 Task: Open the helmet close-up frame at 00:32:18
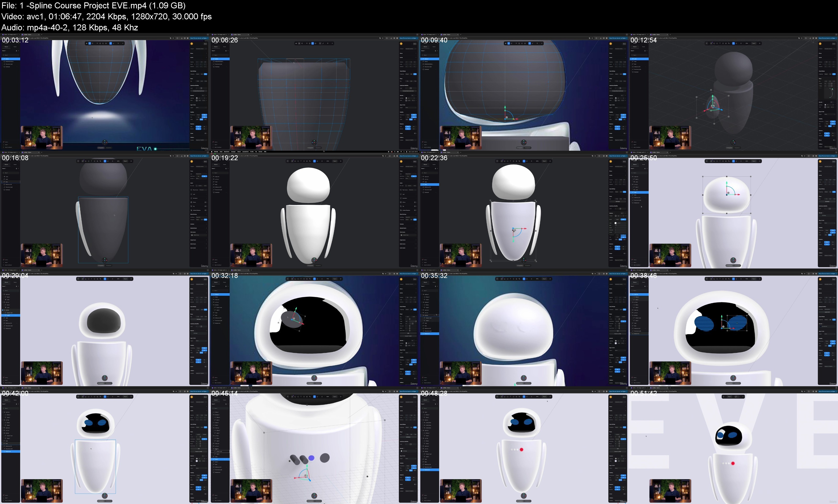[x=314, y=327]
